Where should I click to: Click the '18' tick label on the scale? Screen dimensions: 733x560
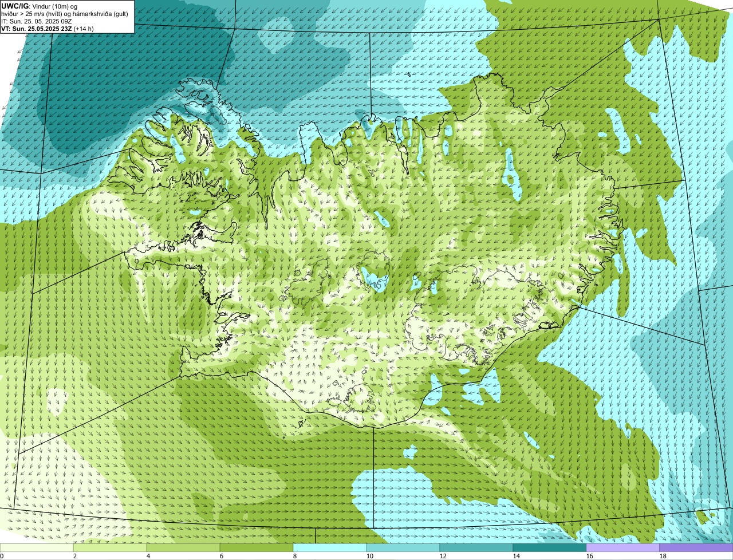pos(663,556)
